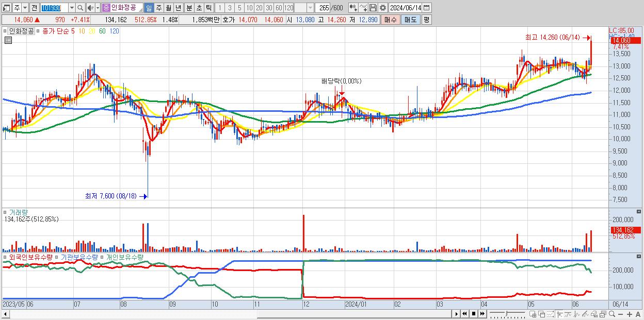Click the trend line drawing icon
644x320 pixels.
click(568, 314)
